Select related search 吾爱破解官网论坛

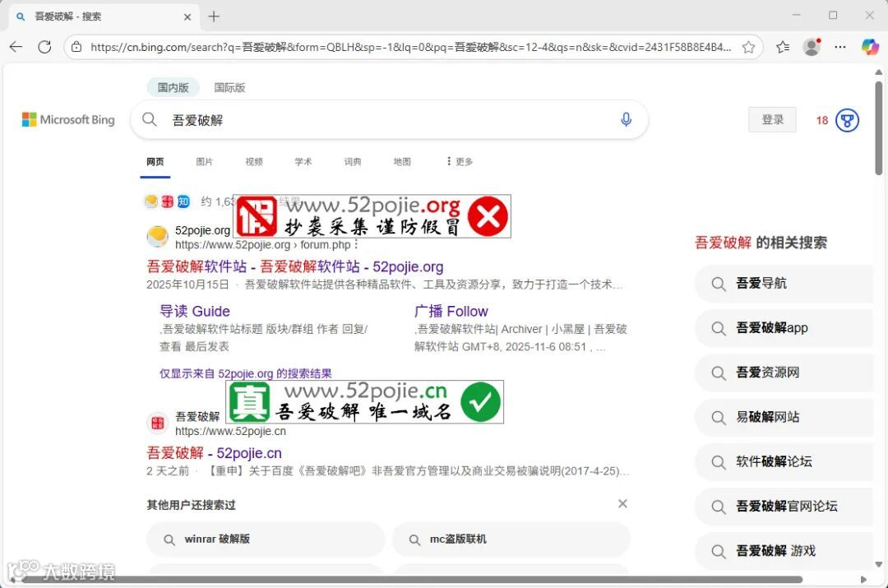click(784, 506)
